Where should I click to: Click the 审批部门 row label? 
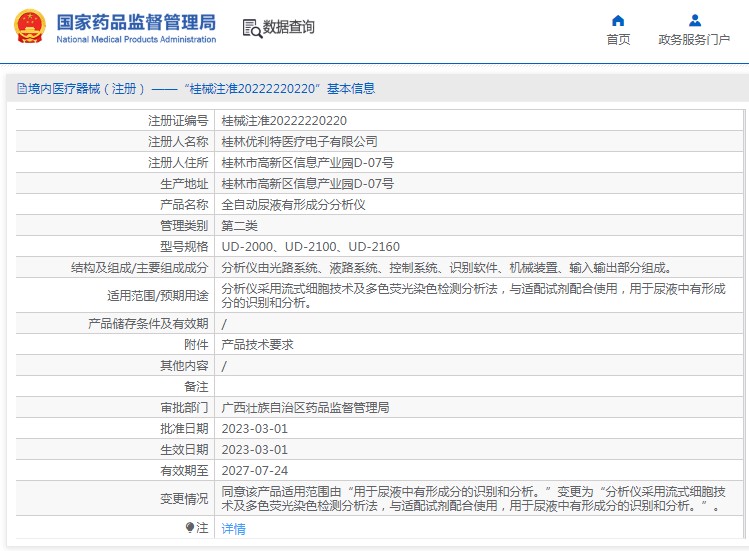coord(184,408)
